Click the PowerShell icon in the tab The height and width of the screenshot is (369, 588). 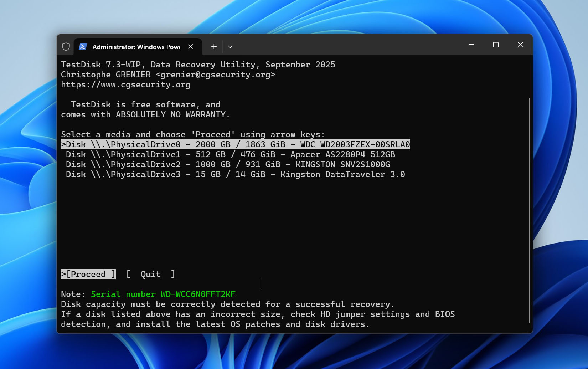click(83, 47)
